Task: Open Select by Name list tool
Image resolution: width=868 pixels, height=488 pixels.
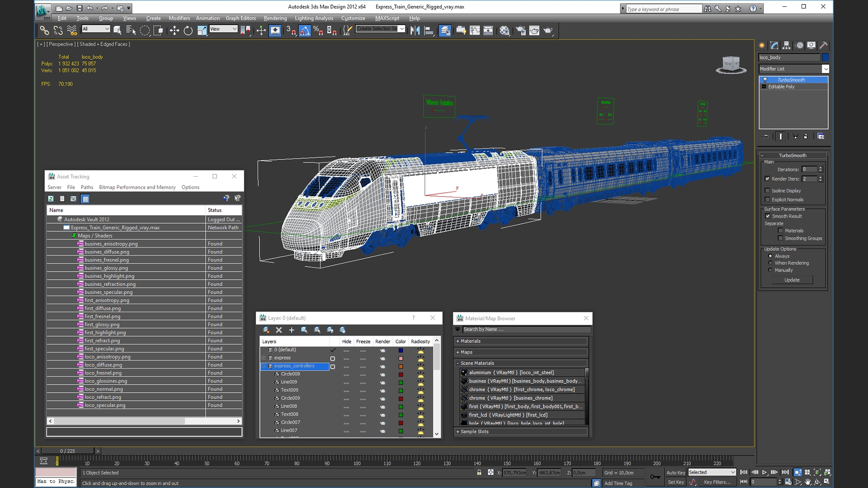Action: coord(131,30)
